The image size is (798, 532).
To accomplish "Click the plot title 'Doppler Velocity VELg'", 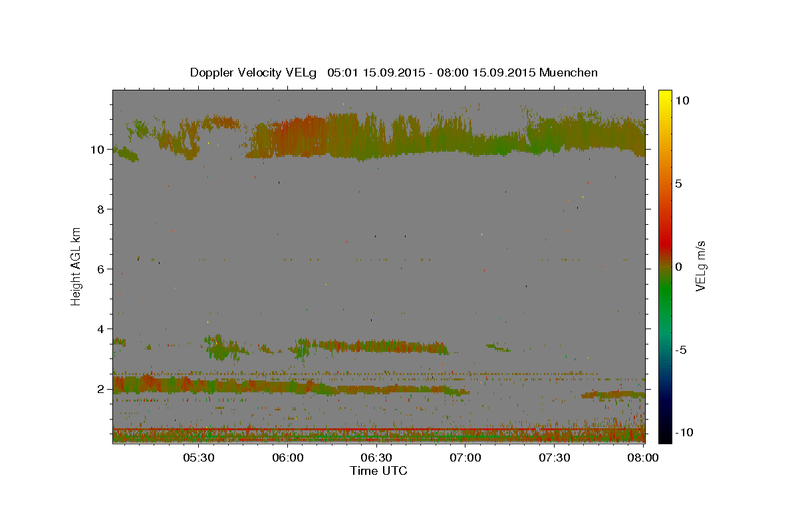I will pos(254,72).
